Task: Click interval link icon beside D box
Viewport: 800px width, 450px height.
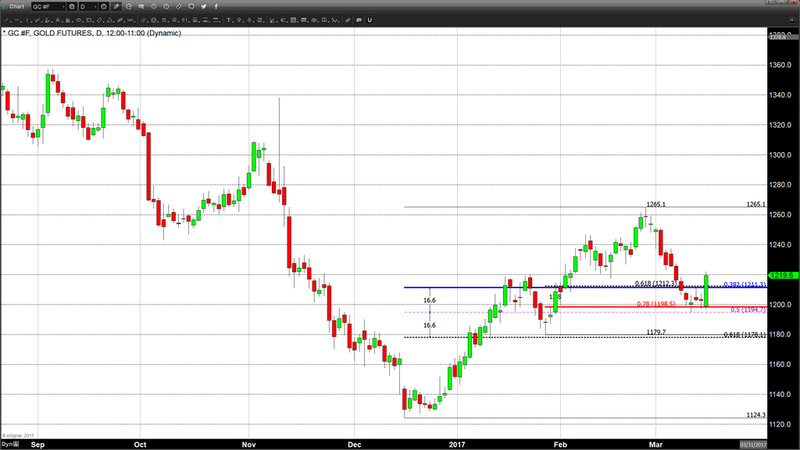Action: 104,7
